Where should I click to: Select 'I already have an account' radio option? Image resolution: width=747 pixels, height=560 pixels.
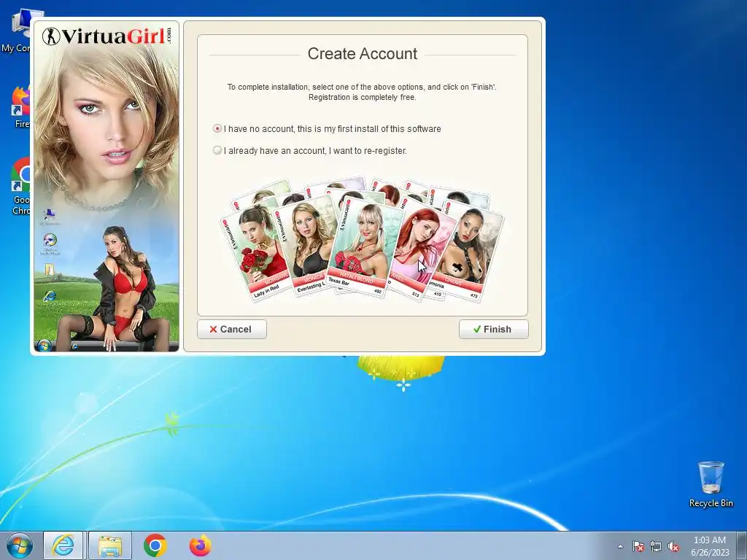coord(217,150)
